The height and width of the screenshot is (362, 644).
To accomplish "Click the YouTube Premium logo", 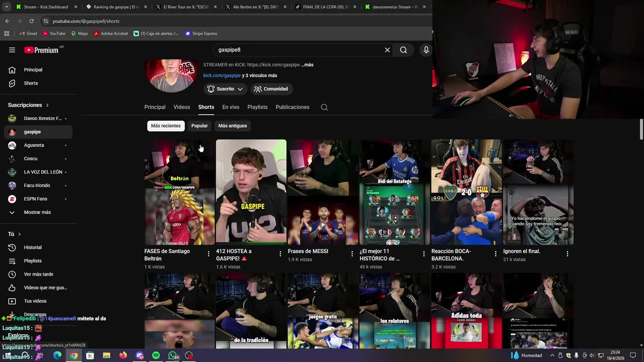I will [42, 50].
